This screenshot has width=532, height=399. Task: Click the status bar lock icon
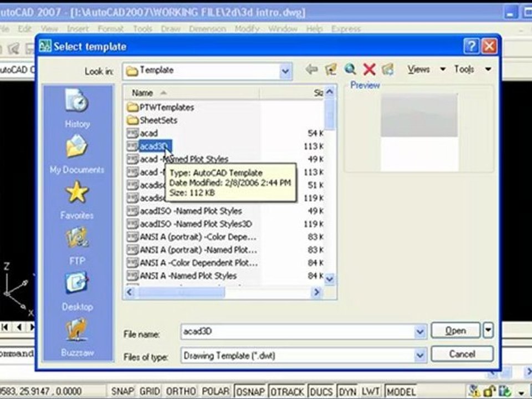(x=489, y=391)
